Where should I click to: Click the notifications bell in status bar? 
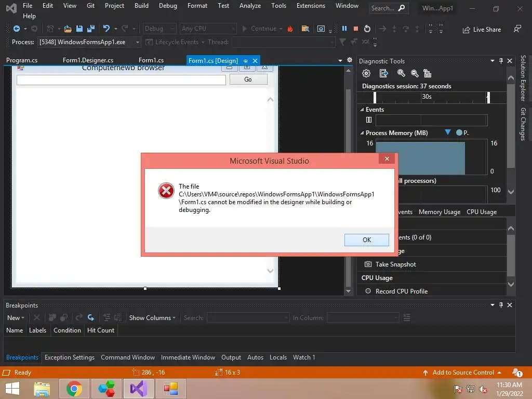[x=517, y=373]
